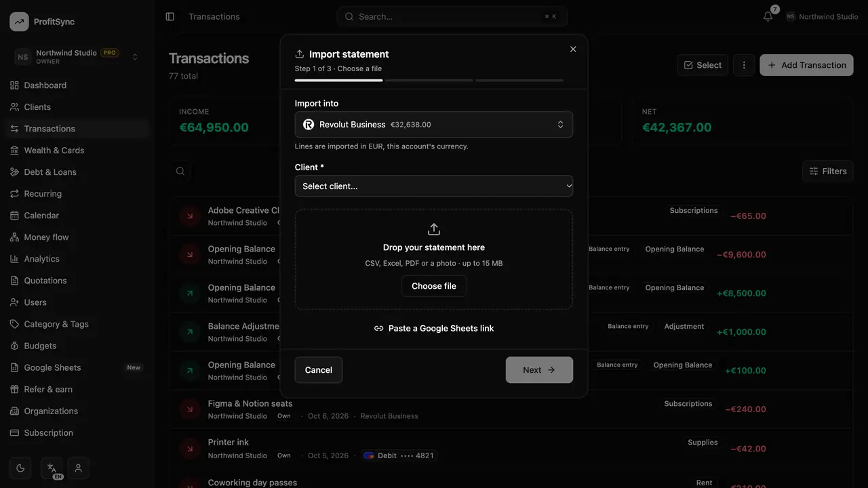The width and height of the screenshot is (868, 488).
Task: Go to Money flow
Action: (77, 237)
